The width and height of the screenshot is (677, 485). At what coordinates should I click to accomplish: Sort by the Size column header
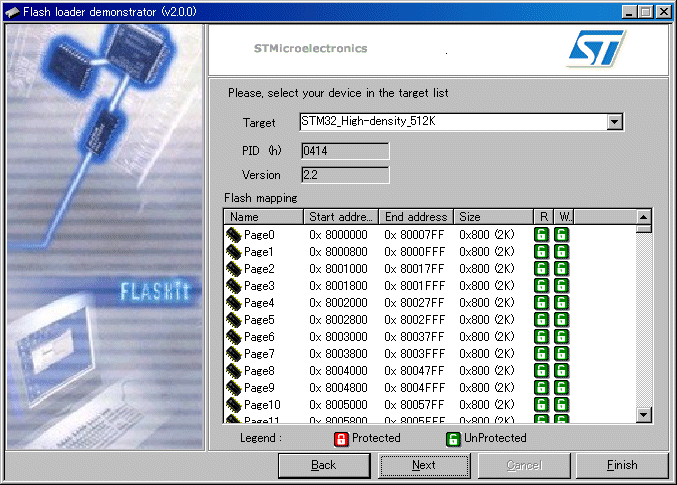tap(493, 217)
